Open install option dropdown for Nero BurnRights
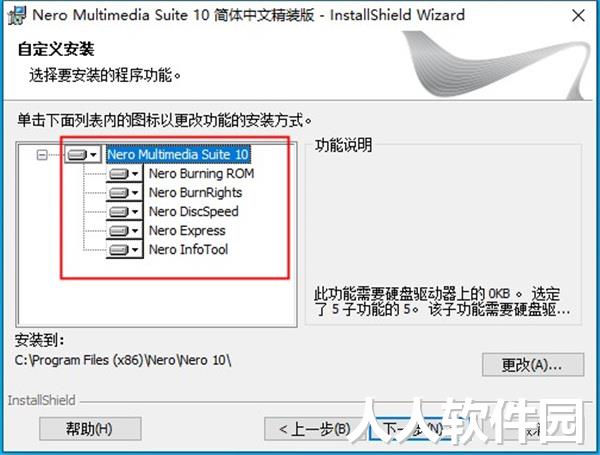Viewport: 600px width, 455px height. (x=124, y=192)
